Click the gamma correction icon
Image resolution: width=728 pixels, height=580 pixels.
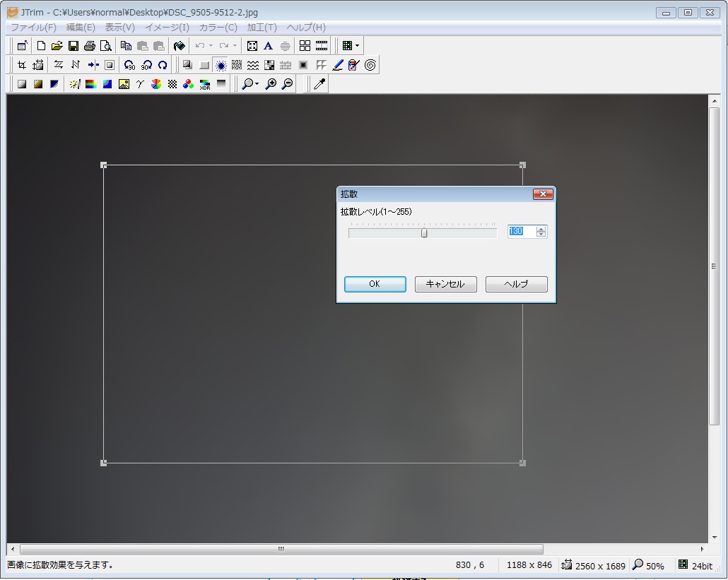coord(140,84)
